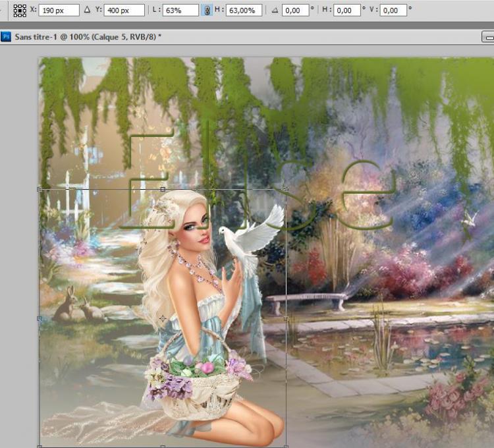Click the vertical skew input field
Viewport: 494px width, 448px height.
point(394,11)
